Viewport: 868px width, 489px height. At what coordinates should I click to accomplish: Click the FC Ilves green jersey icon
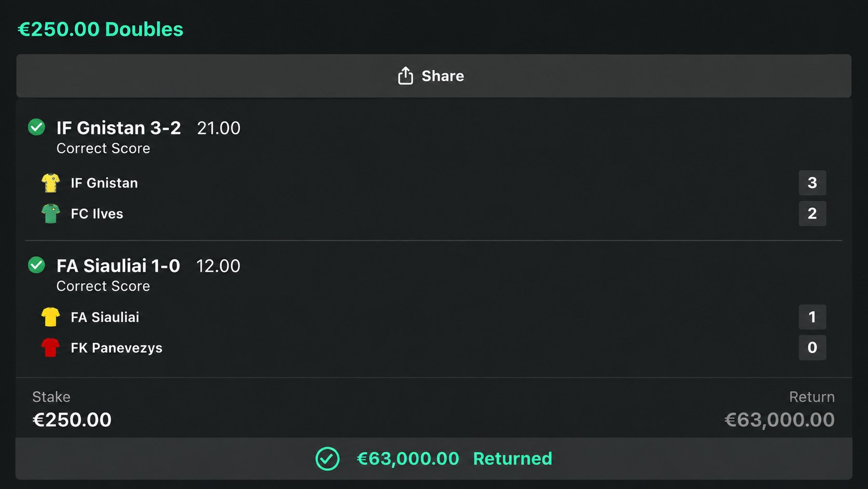[x=50, y=214]
